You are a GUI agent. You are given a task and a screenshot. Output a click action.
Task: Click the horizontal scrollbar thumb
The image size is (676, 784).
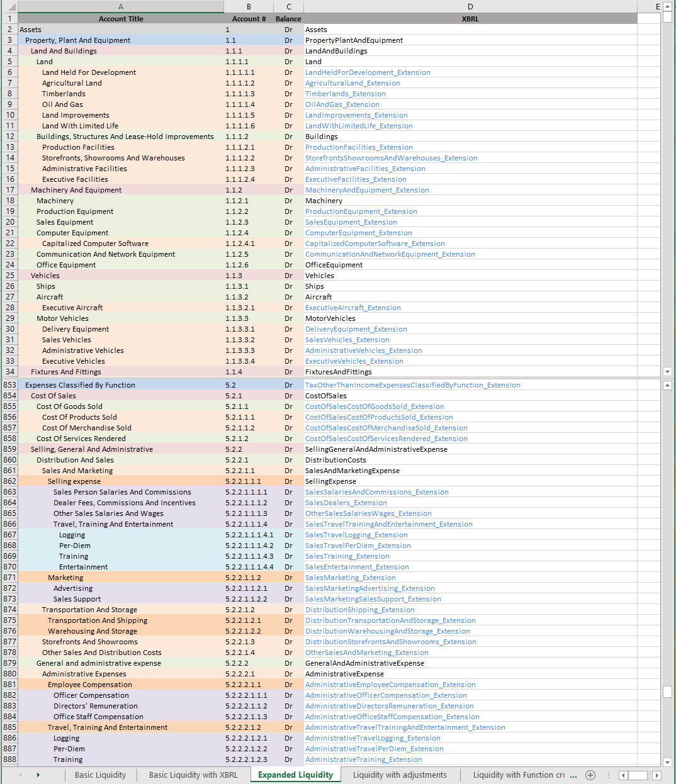point(638,775)
